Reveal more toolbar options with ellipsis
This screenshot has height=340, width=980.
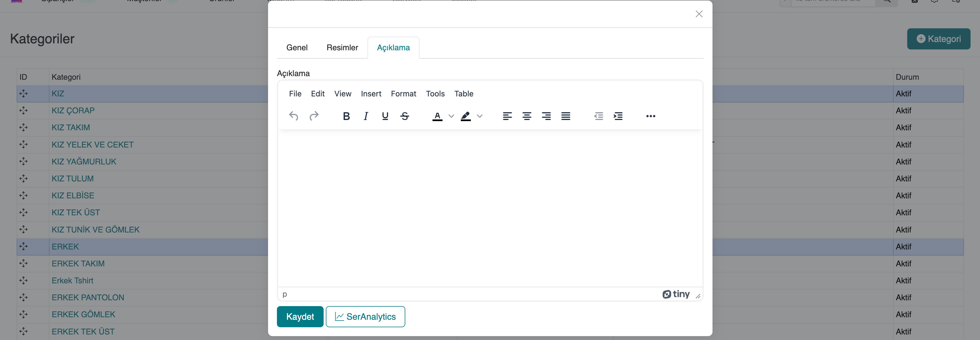[651, 116]
